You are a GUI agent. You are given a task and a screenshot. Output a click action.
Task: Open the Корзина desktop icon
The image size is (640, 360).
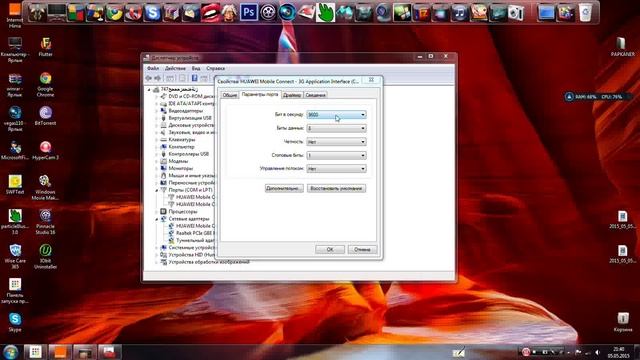[623, 322]
